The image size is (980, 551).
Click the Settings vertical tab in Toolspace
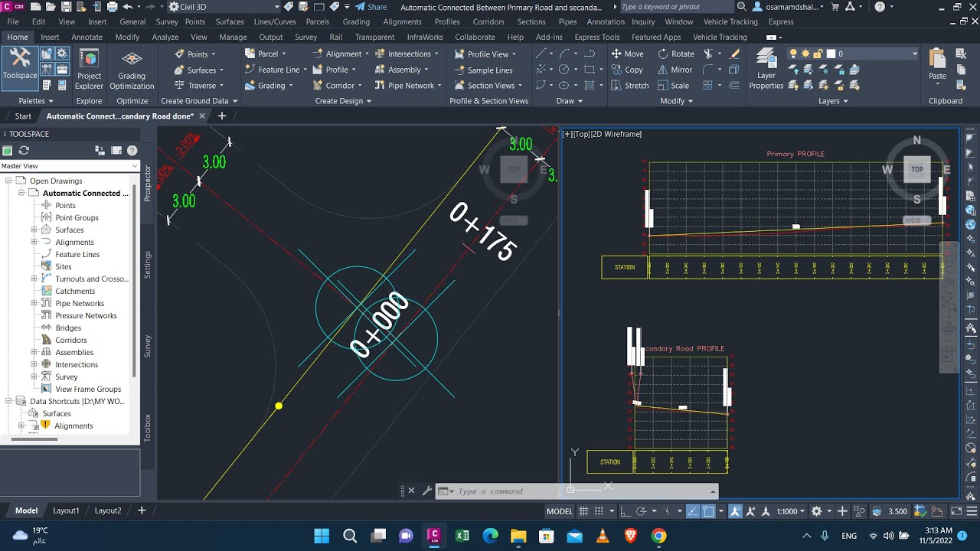pos(148,264)
